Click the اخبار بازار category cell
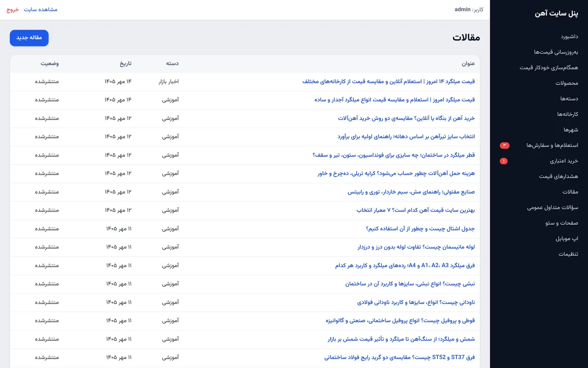This screenshot has width=588, height=368. (168, 82)
